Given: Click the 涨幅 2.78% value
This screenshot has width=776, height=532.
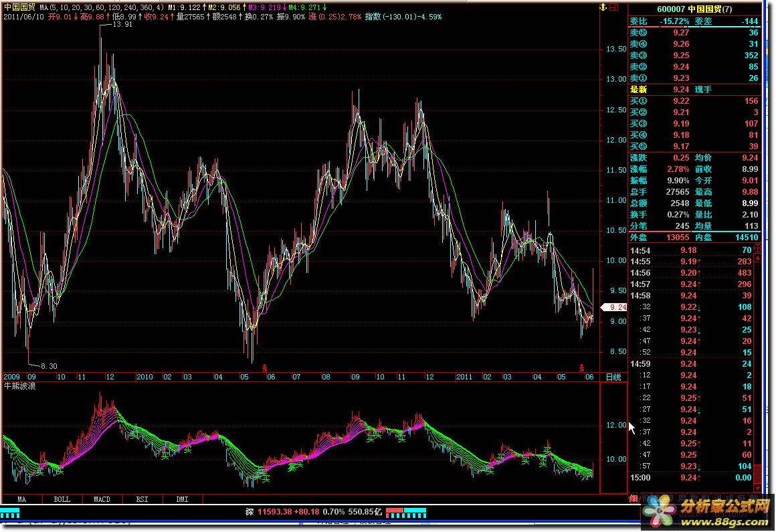Looking at the screenshot, I should 678,169.
